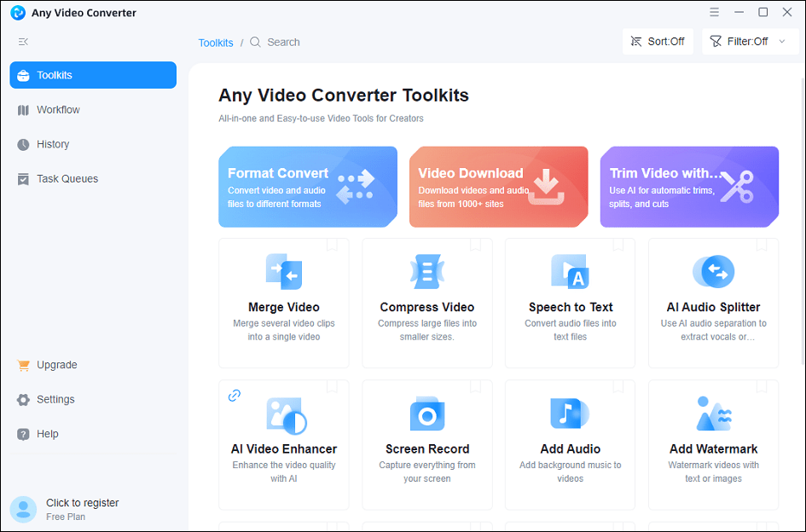Open the Video Download tool
Viewport: 806px width, 532px height.
click(498, 186)
